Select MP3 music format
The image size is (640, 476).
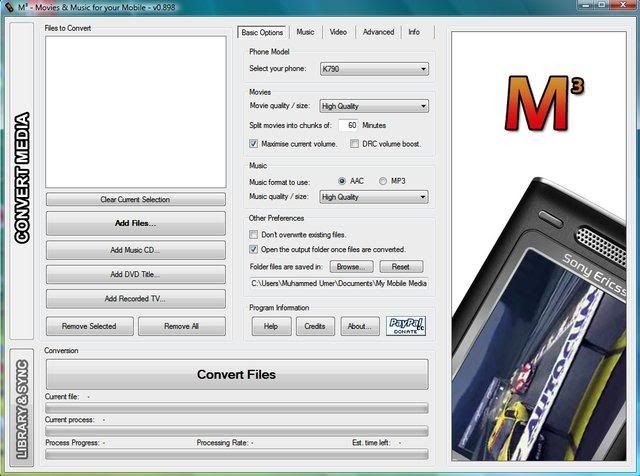(x=382, y=181)
